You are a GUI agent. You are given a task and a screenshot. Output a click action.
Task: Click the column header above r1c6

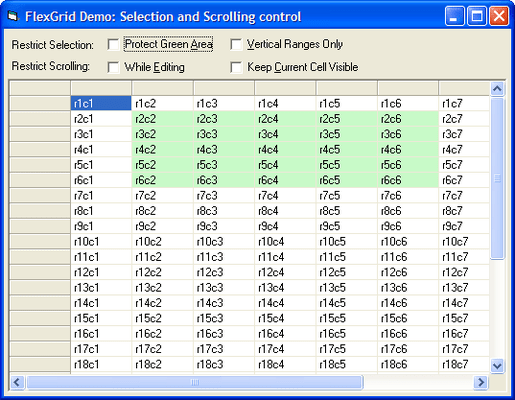[408, 88]
